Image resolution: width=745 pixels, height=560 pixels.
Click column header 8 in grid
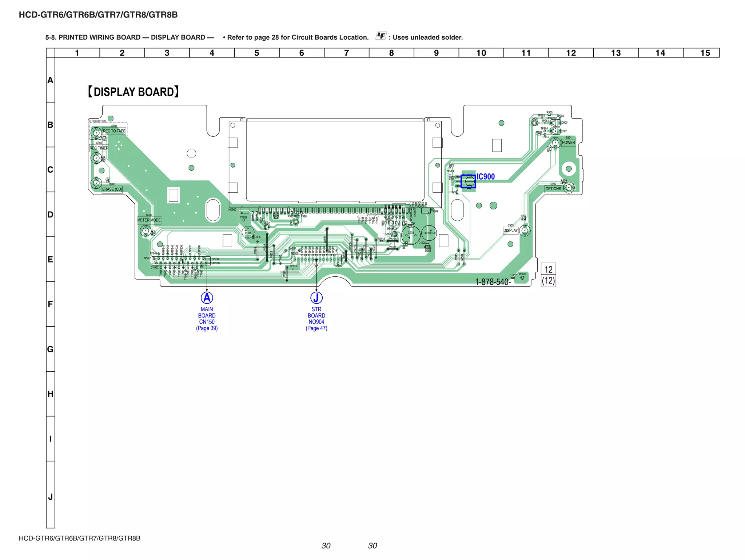(391, 53)
